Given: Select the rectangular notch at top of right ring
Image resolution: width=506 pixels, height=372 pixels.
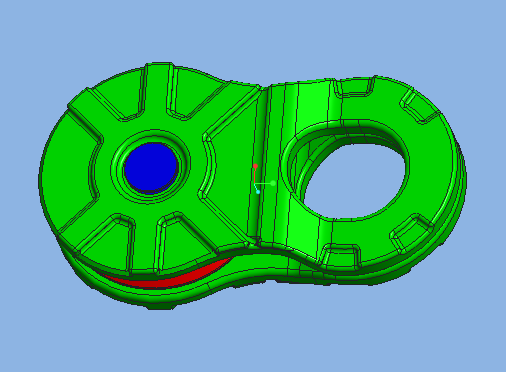Looking at the screenshot, I should tap(355, 86).
